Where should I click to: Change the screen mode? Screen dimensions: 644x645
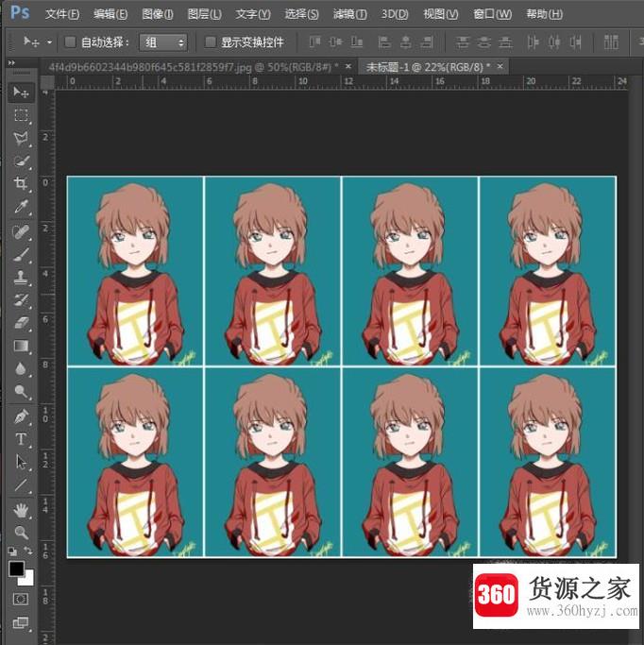(21, 622)
